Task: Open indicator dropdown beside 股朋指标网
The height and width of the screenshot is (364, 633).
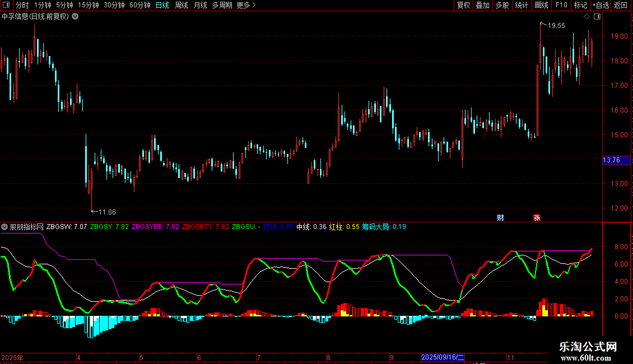Action: (4, 227)
